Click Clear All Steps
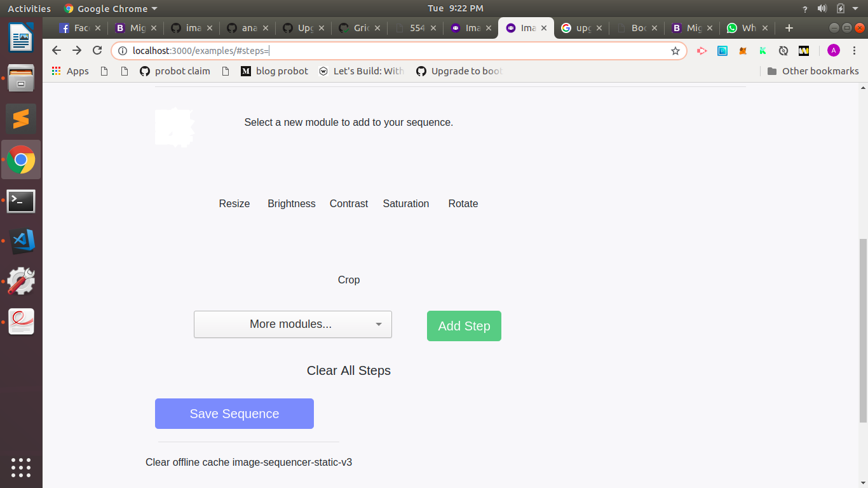 (349, 370)
